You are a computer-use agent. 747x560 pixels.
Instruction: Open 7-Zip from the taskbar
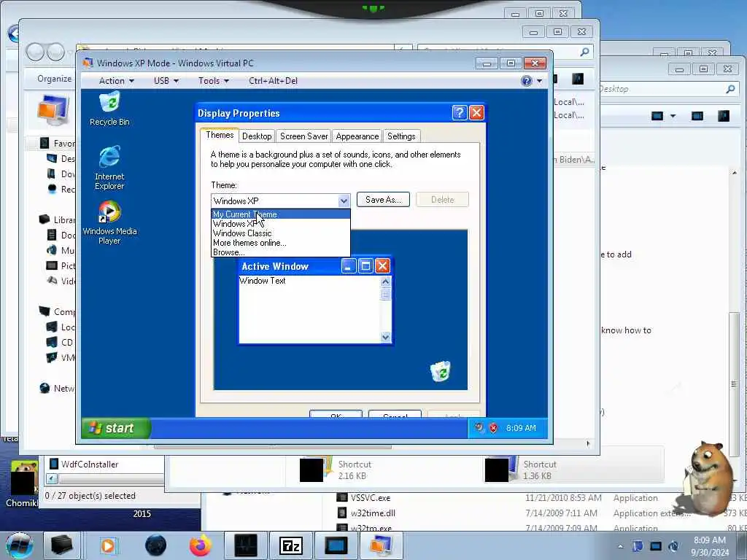[x=291, y=545]
